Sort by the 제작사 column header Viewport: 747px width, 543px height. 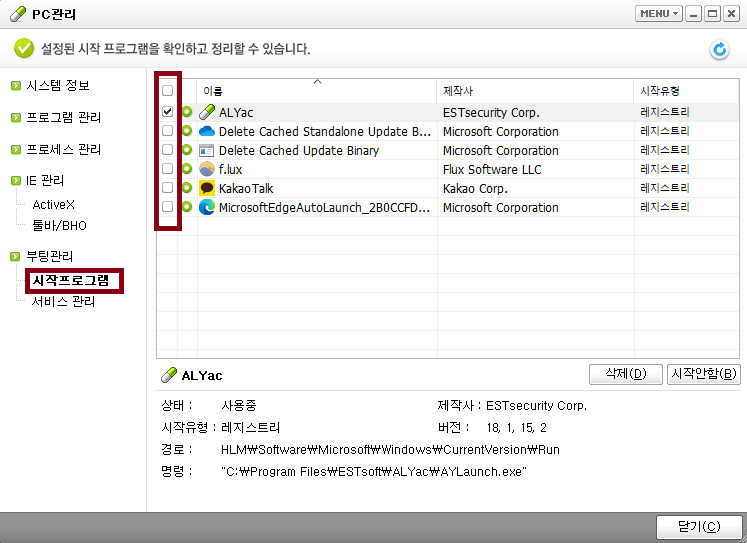point(535,90)
